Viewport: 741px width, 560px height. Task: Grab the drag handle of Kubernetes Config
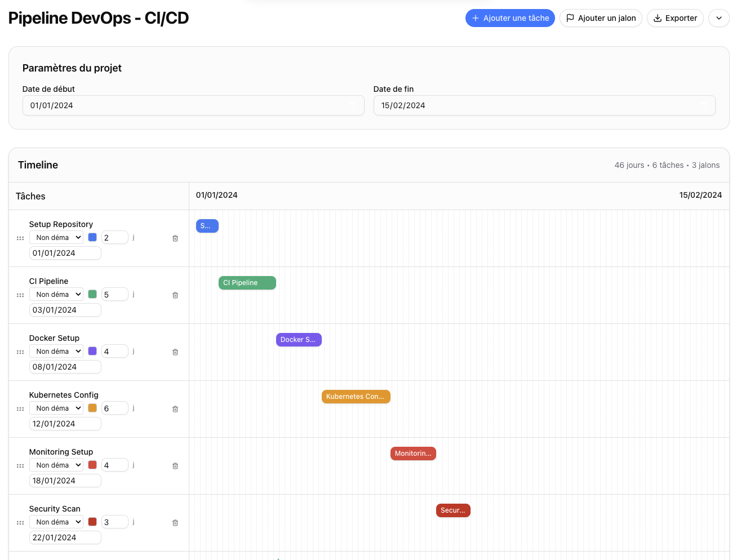pos(20,408)
